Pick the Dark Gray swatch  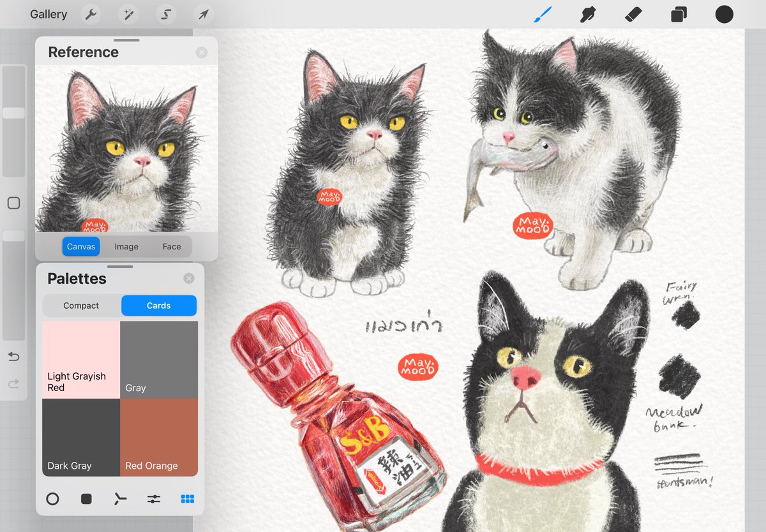(x=81, y=438)
